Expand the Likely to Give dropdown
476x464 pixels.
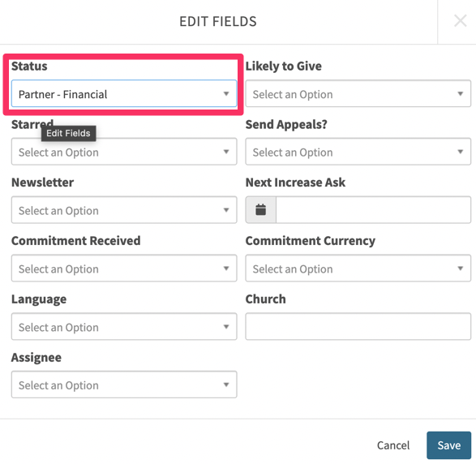coord(358,94)
